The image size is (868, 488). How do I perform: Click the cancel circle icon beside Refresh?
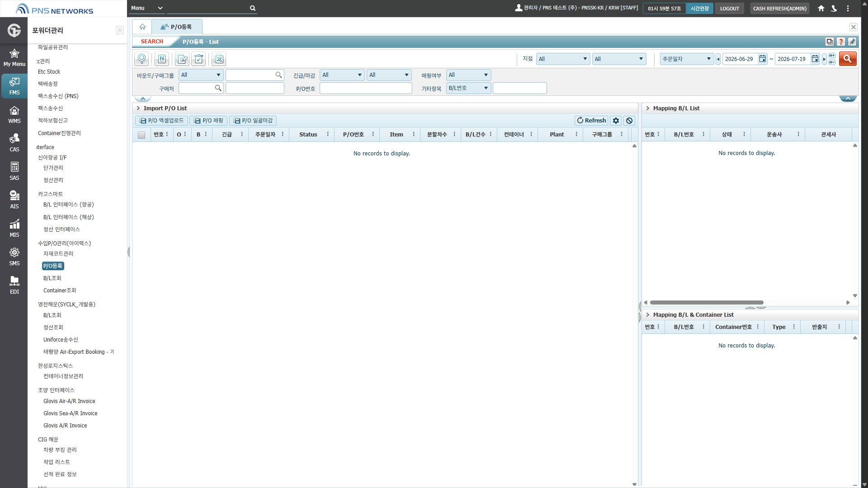point(629,121)
